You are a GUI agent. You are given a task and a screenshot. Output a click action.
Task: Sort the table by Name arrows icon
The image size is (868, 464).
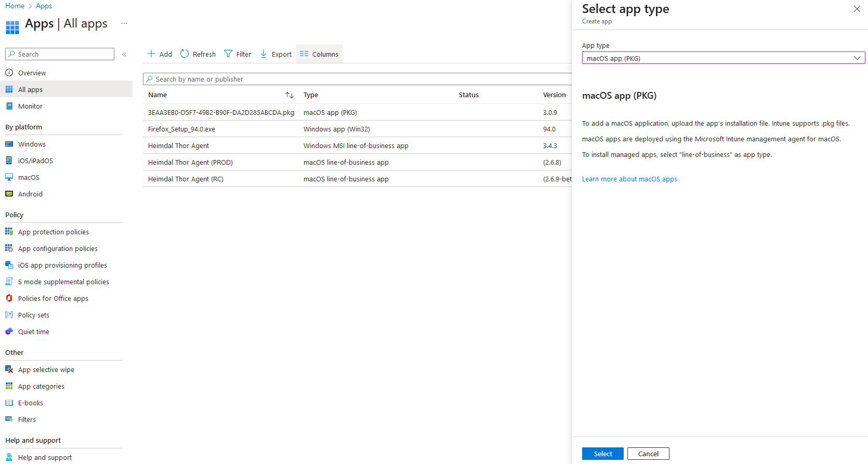(290, 95)
